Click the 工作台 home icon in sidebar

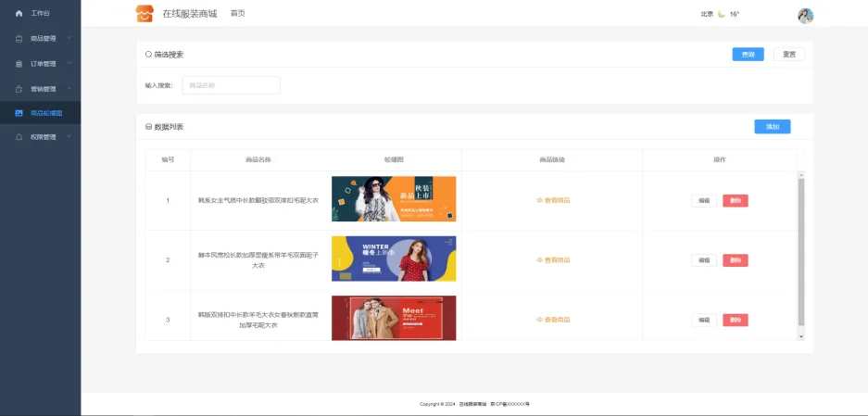pyautogui.click(x=19, y=14)
